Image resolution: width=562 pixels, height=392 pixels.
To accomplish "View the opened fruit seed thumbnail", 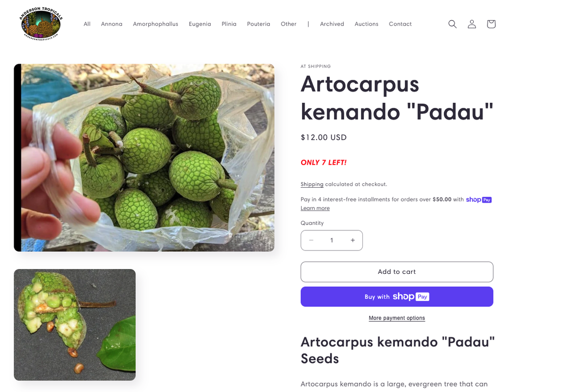I will click(75, 325).
